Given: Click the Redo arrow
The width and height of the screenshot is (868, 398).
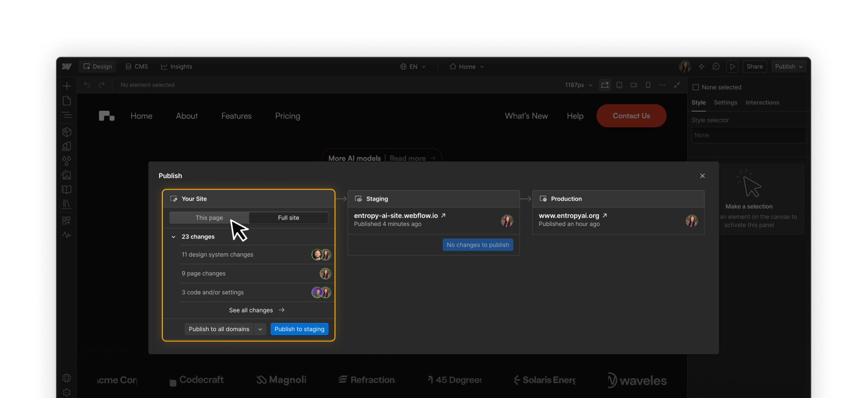Looking at the screenshot, I should 102,85.
